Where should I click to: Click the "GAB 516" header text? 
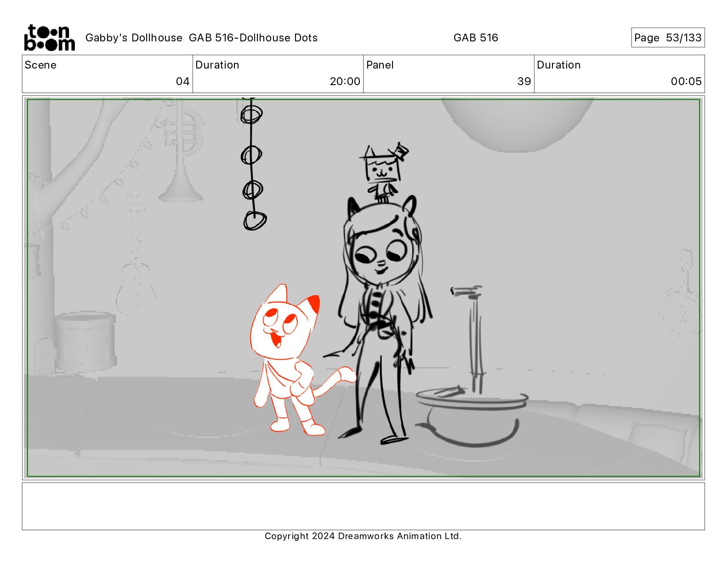(x=476, y=38)
